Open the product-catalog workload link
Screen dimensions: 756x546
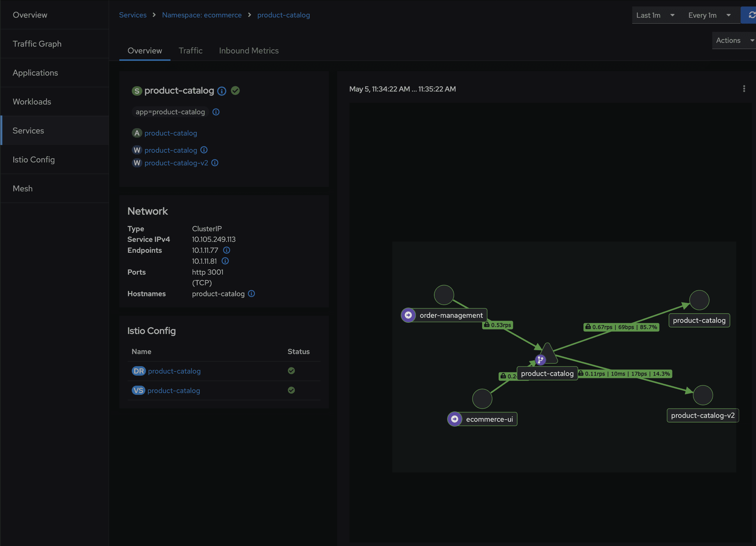(171, 150)
